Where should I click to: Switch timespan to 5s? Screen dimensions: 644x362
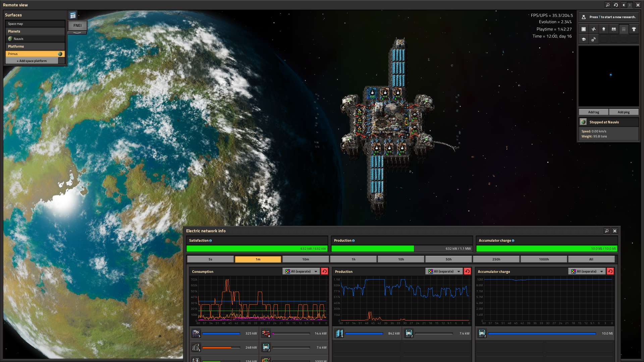point(210,259)
